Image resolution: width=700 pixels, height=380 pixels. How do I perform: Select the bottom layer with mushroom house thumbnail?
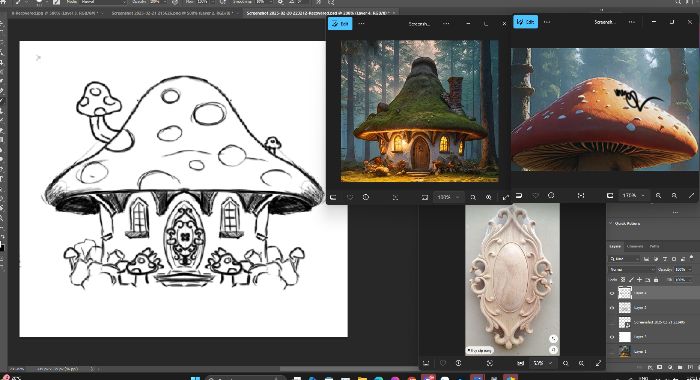coord(654,351)
